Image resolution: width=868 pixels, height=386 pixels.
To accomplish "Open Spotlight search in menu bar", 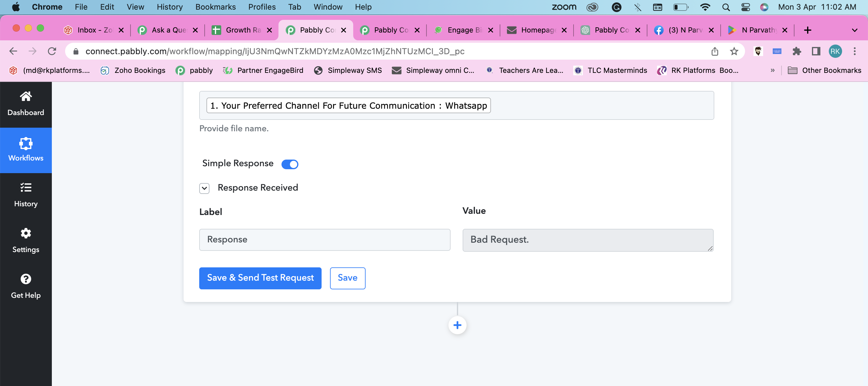I will click(726, 7).
